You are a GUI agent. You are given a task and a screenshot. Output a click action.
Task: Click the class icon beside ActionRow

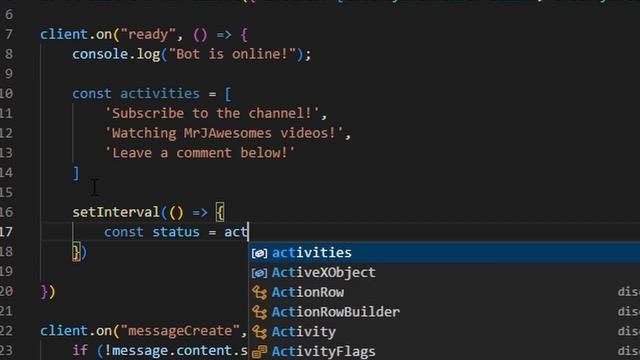259,292
